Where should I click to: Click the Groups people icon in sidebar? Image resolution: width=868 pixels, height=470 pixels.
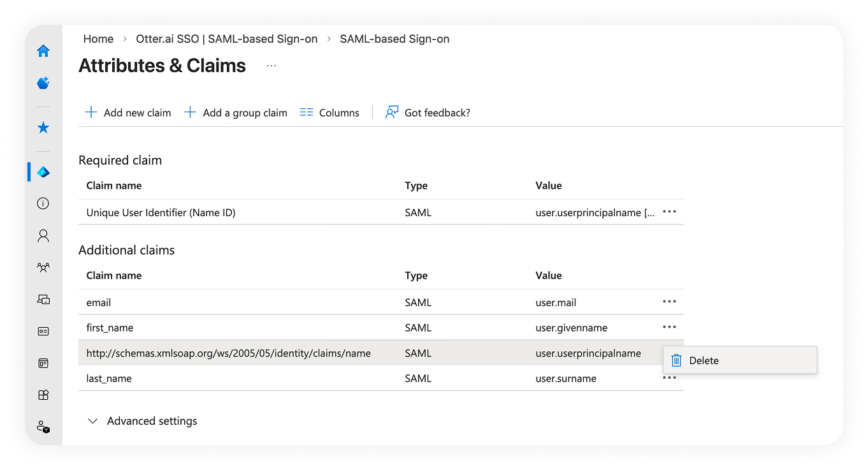pos(43,267)
